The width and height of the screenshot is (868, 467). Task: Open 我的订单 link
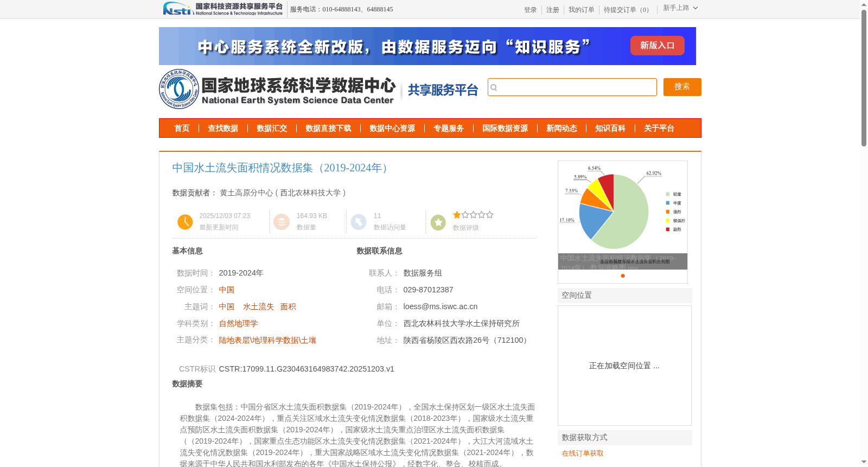(582, 10)
